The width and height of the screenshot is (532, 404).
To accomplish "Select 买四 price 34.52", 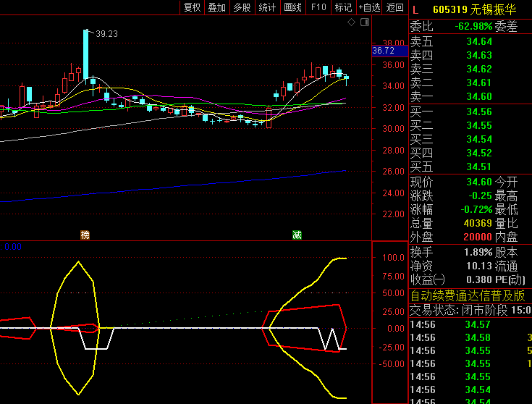I will click(x=479, y=153).
